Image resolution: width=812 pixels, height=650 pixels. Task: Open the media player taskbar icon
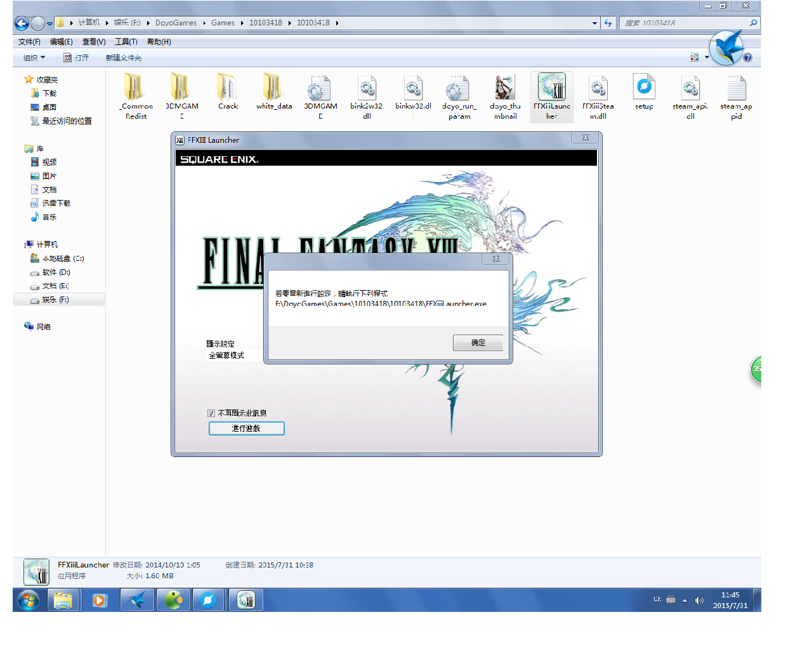tap(100, 600)
